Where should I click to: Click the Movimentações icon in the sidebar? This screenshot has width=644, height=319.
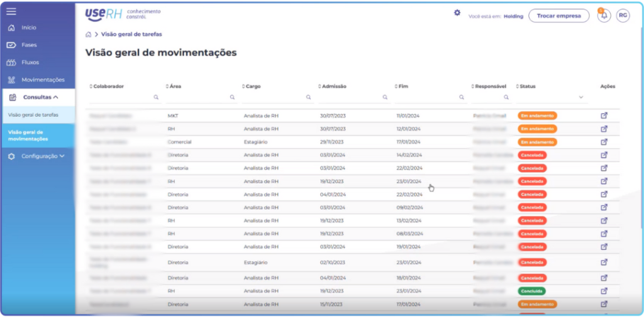(x=11, y=80)
